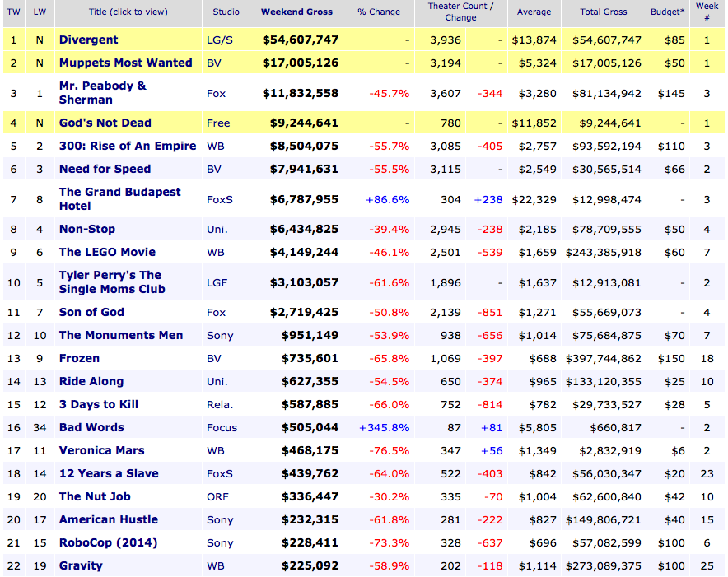Image resolution: width=728 pixels, height=577 pixels.
Task: Sort by the Average column header
Action: point(534,12)
